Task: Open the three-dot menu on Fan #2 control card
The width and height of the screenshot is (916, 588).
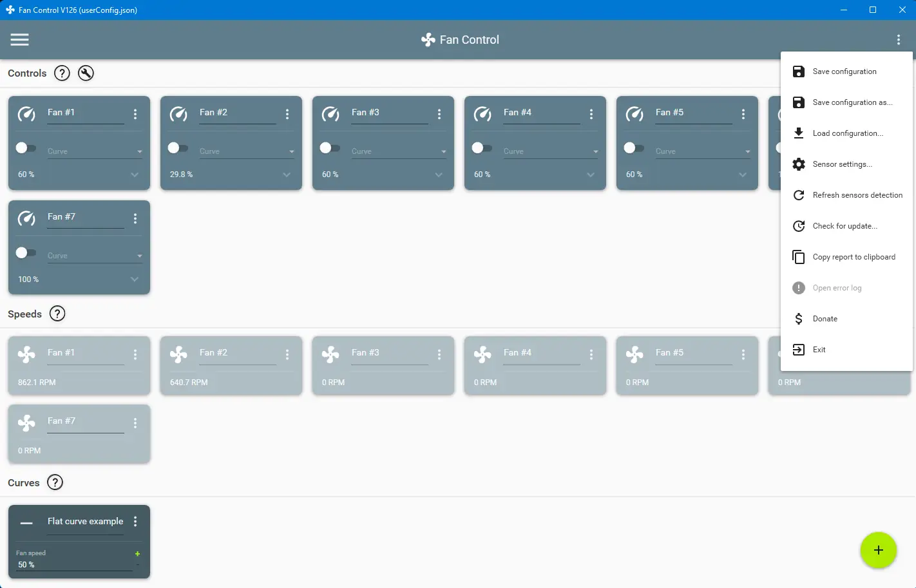Action: (x=287, y=114)
